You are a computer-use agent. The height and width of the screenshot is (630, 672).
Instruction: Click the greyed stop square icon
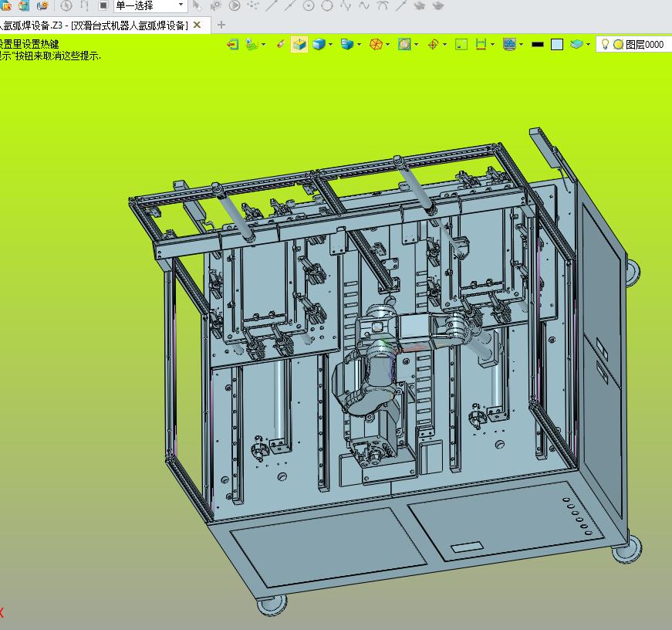tap(103, 5)
